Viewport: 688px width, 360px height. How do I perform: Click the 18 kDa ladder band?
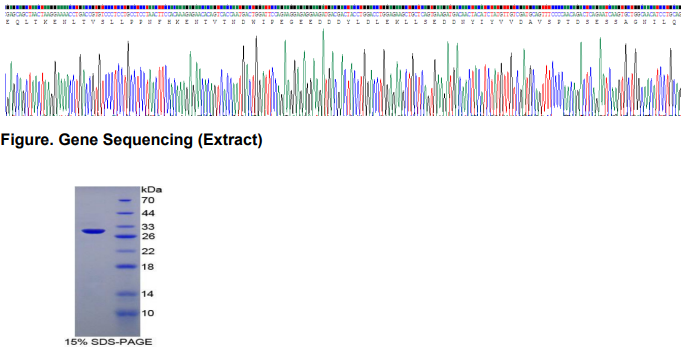[126, 266]
